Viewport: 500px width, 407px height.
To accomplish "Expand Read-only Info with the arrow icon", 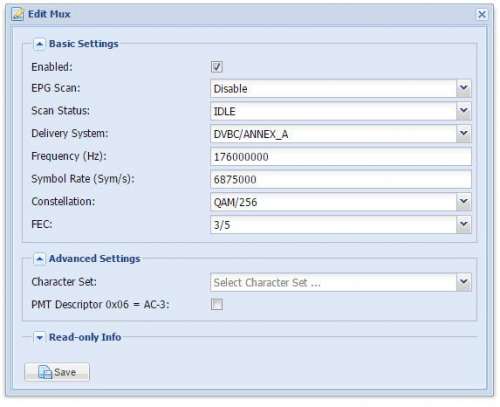I will 39,337.
